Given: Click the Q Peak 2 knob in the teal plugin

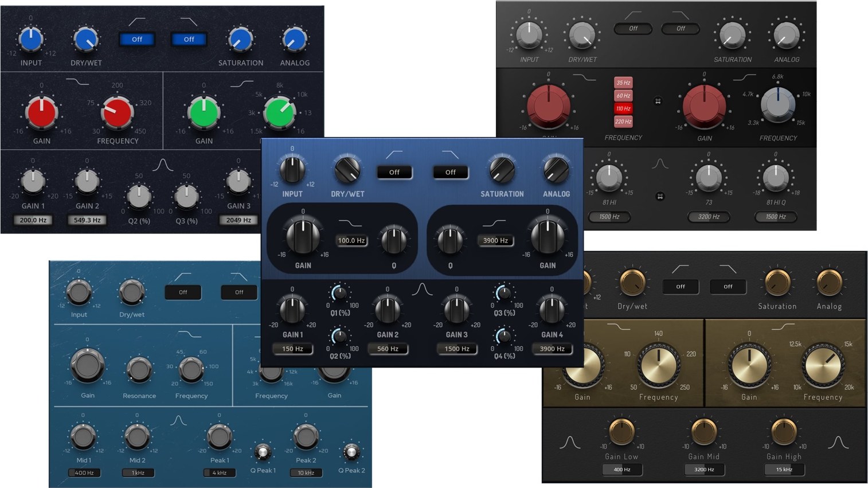Looking at the screenshot, I should pyautogui.click(x=351, y=452).
